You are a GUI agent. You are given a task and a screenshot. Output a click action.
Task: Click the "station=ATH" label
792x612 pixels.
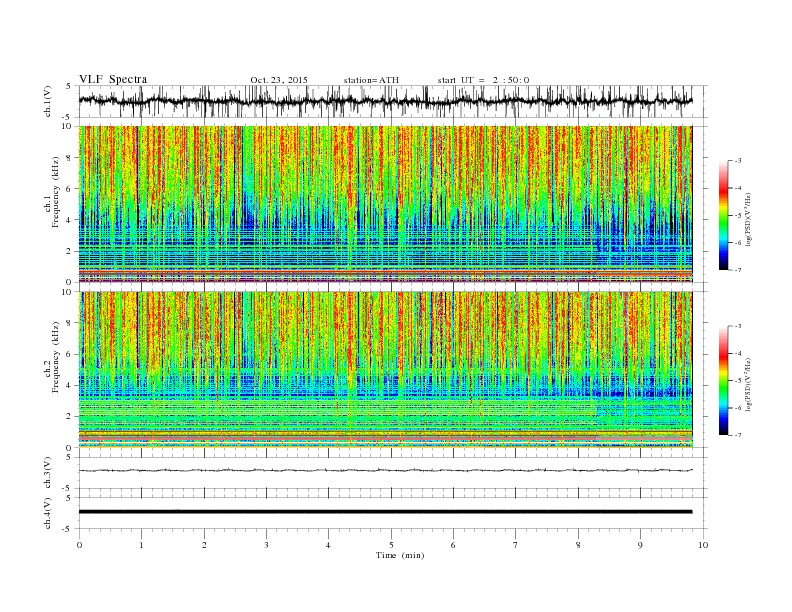pyautogui.click(x=371, y=80)
